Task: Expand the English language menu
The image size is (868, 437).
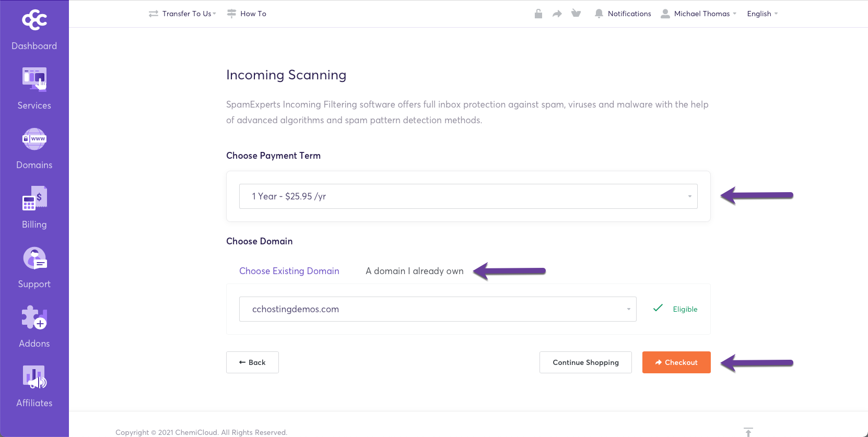Action: [762, 14]
